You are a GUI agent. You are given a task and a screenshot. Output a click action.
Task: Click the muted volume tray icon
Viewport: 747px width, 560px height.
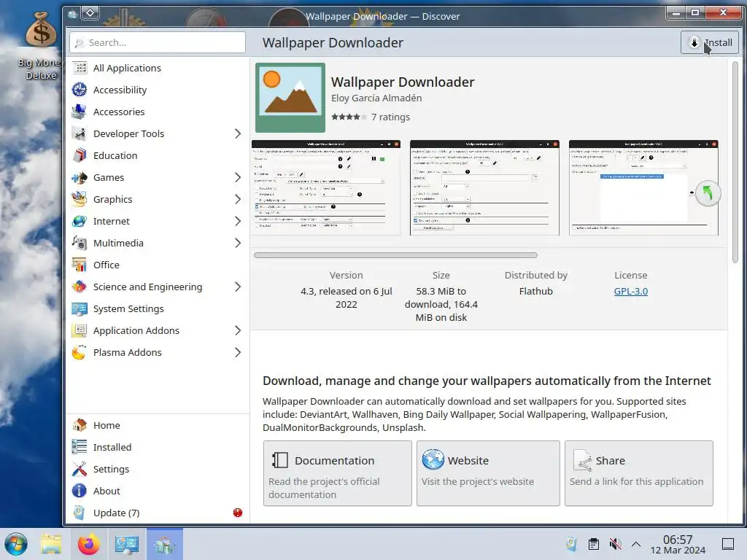[x=615, y=544]
